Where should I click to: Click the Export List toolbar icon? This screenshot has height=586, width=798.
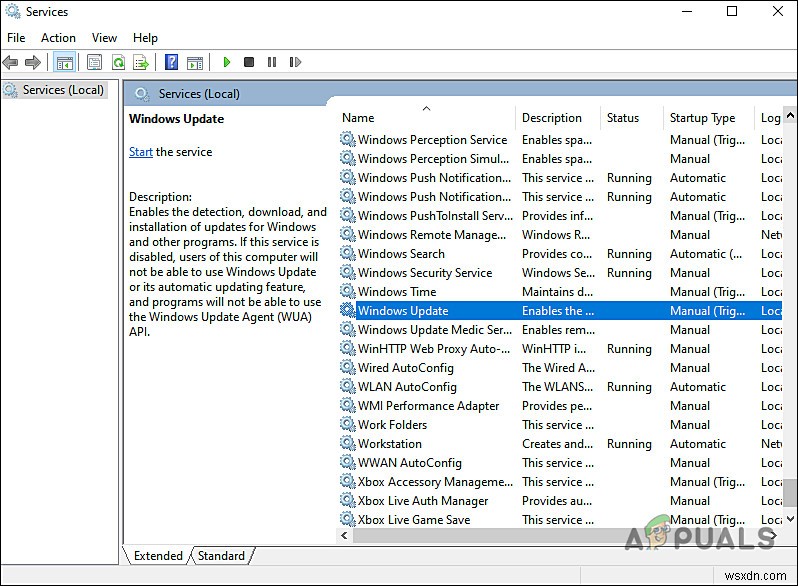(141, 62)
